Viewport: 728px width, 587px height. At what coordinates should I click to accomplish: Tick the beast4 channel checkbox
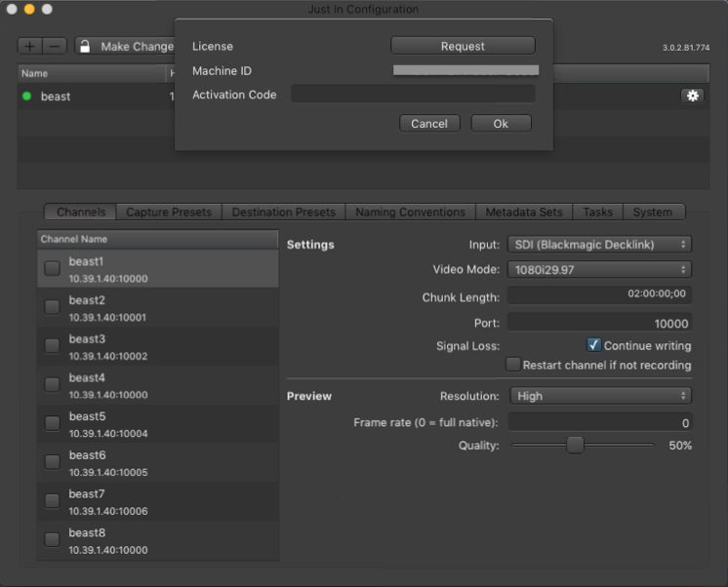pyautogui.click(x=52, y=384)
